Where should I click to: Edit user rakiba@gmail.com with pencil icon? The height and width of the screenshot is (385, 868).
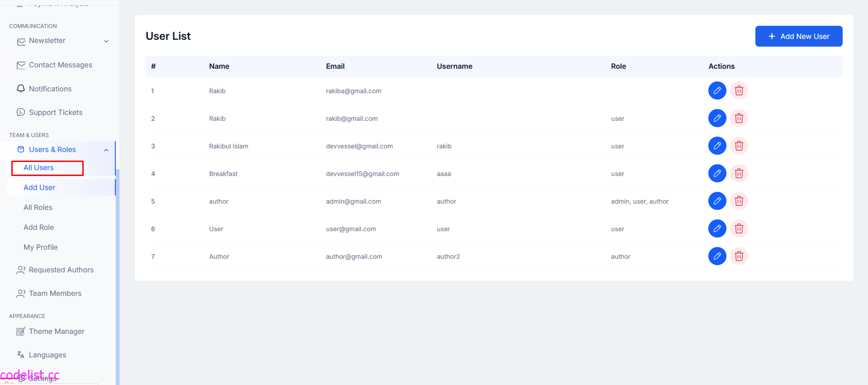(x=717, y=90)
